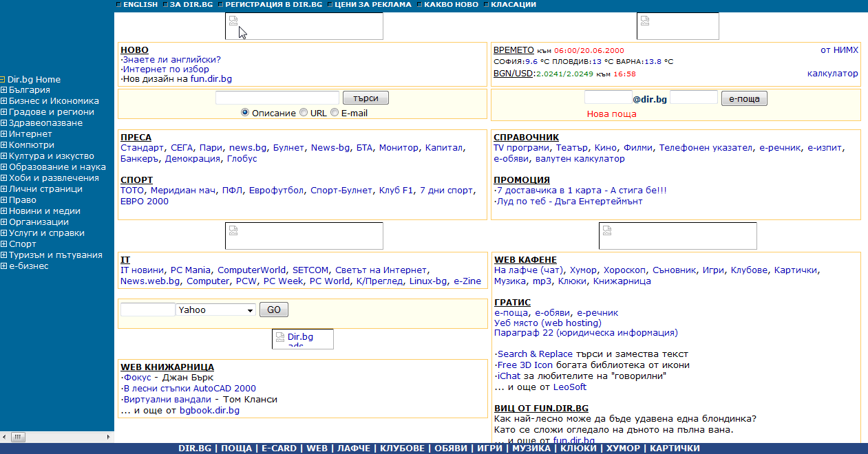868x454 pixels.
Task: Expand the Организации category node
Action: point(3,222)
